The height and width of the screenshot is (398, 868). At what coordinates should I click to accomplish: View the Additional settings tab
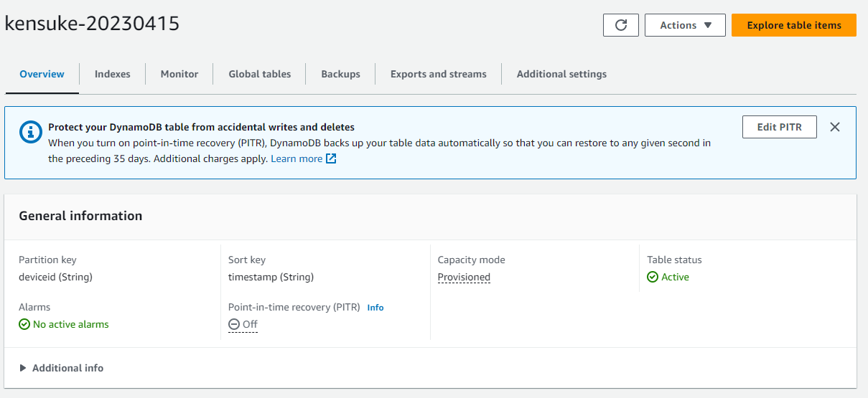[561, 74]
